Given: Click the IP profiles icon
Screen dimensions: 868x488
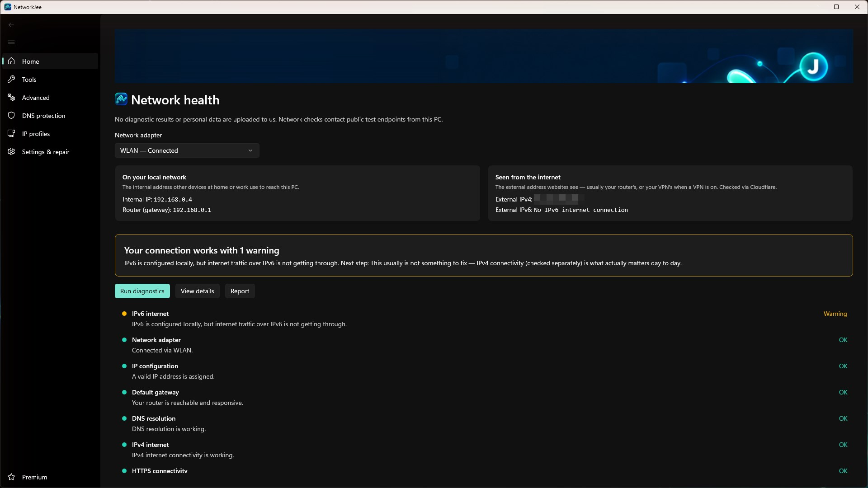Looking at the screenshot, I should (12, 133).
